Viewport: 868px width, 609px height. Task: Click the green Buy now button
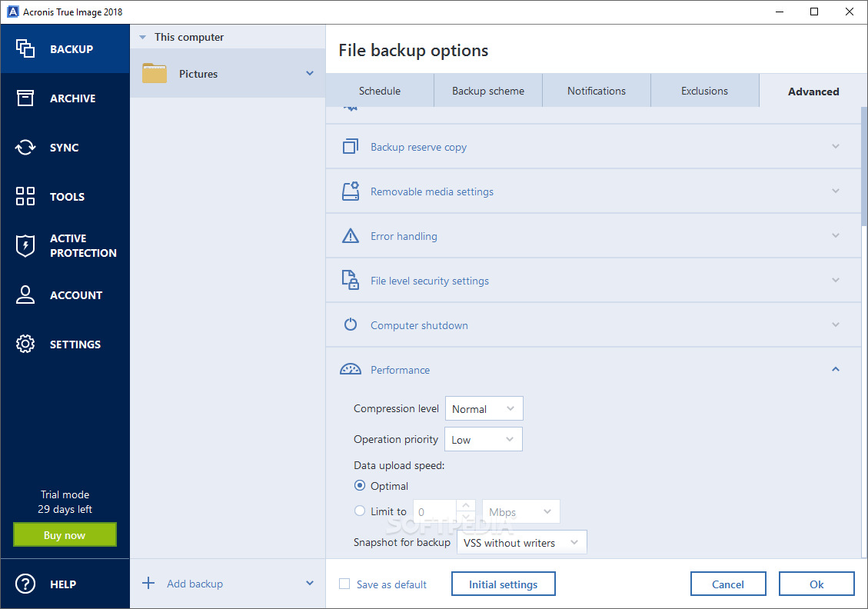(x=65, y=535)
